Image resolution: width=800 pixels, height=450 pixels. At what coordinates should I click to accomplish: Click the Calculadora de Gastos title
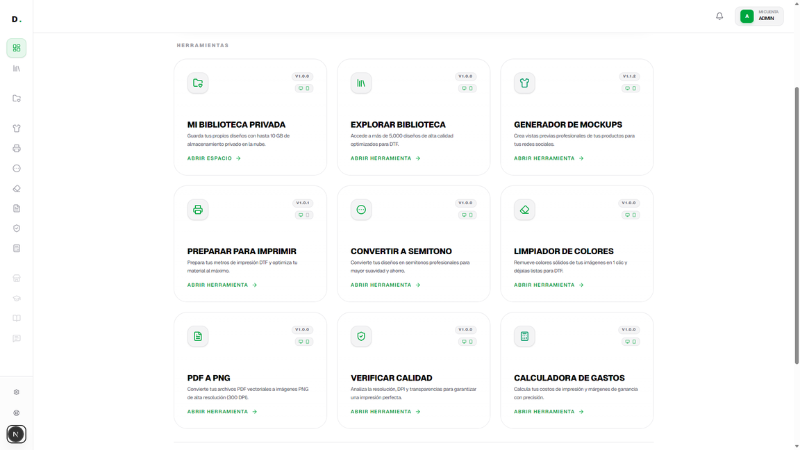pos(569,378)
